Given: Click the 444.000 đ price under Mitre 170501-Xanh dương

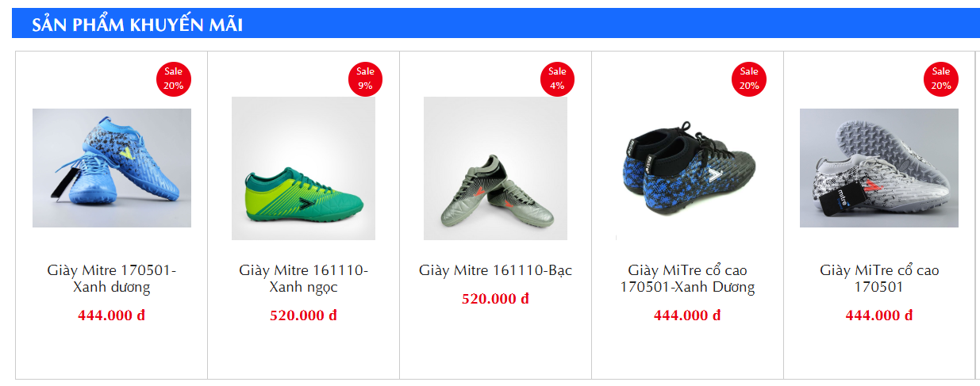Looking at the screenshot, I should click(x=111, y=315).
